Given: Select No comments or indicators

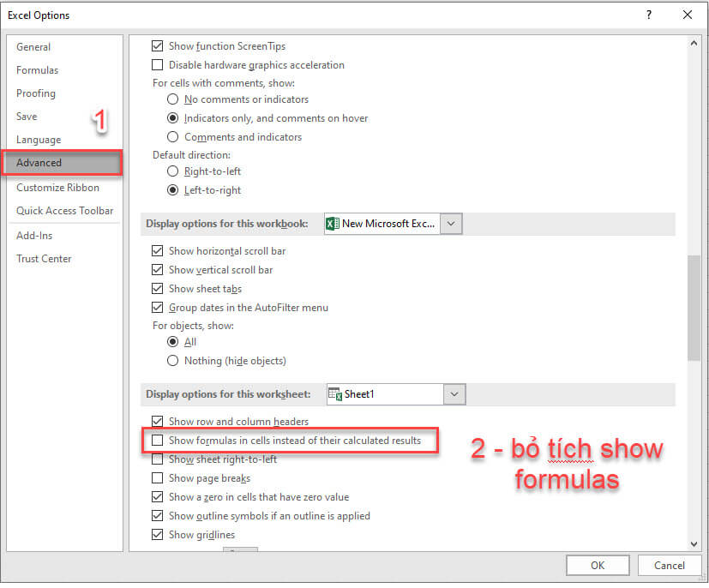Looking at the screenshot, I should pyautogui.click(x=172, y=99).
